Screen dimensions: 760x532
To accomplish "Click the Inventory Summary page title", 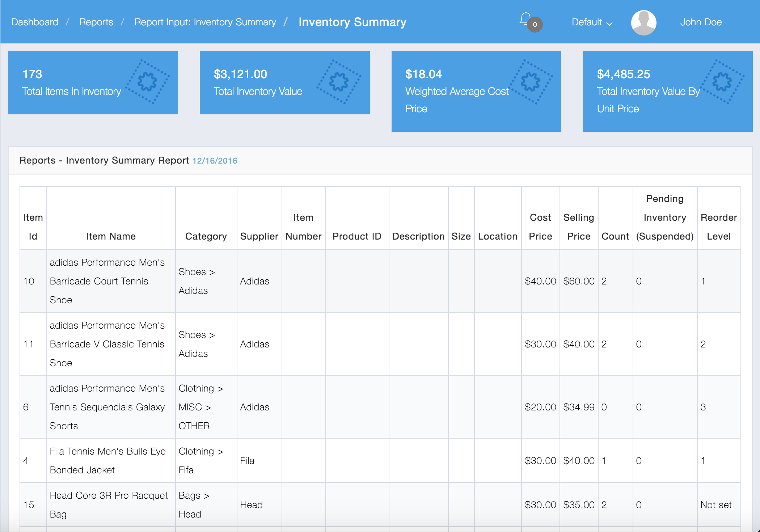I will point(352,22).
